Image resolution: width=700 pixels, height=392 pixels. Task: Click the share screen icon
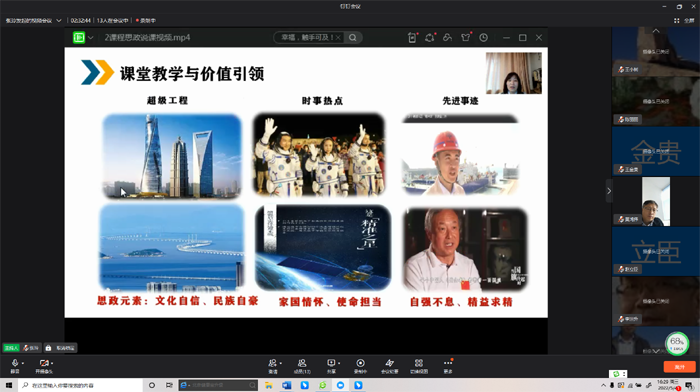331,366
